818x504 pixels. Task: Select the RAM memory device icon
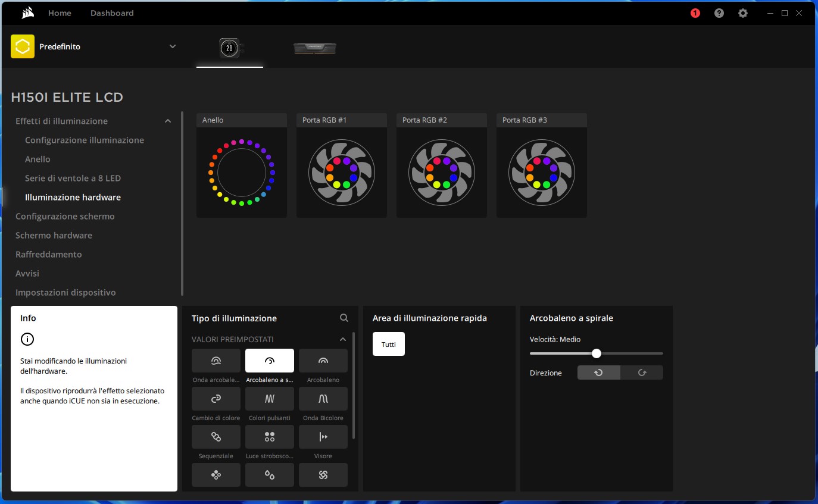(x=315, y=48)
